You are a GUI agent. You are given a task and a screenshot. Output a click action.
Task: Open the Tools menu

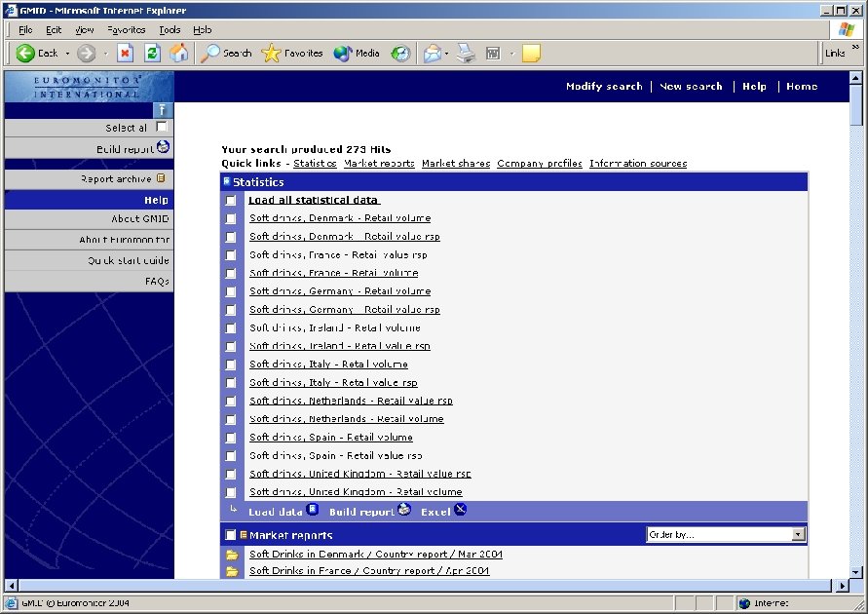click(170, 30)
